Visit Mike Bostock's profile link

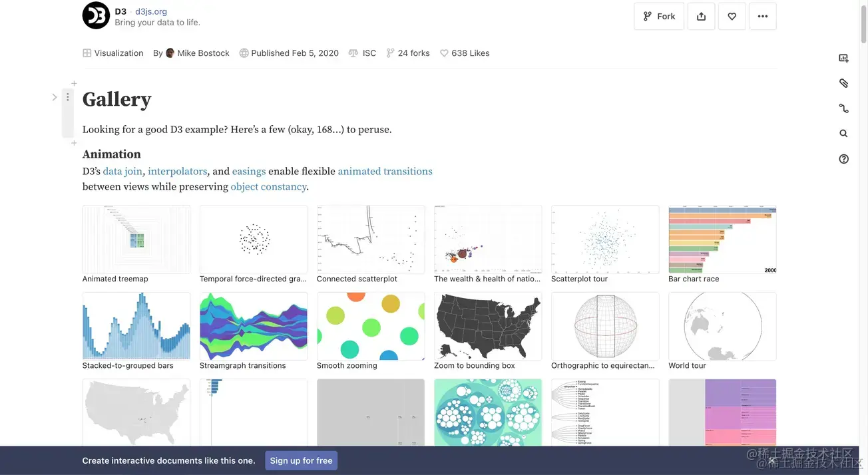[x=204, y=53]
